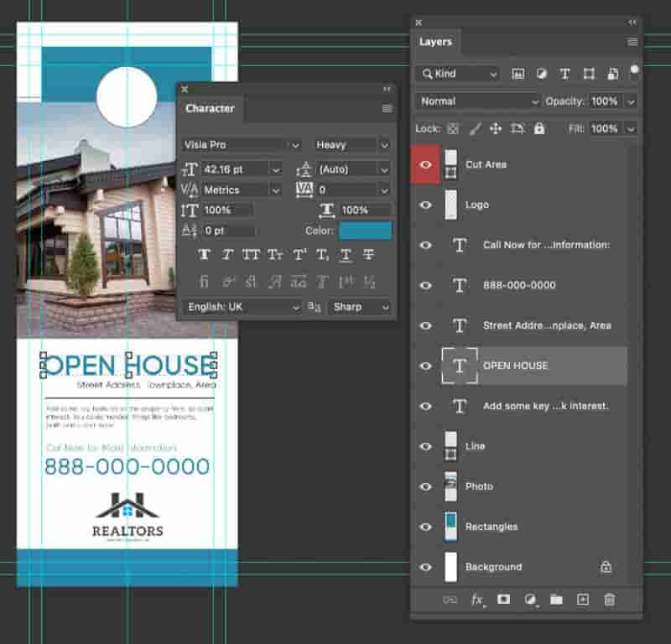Apply Subscript text style

322,255
